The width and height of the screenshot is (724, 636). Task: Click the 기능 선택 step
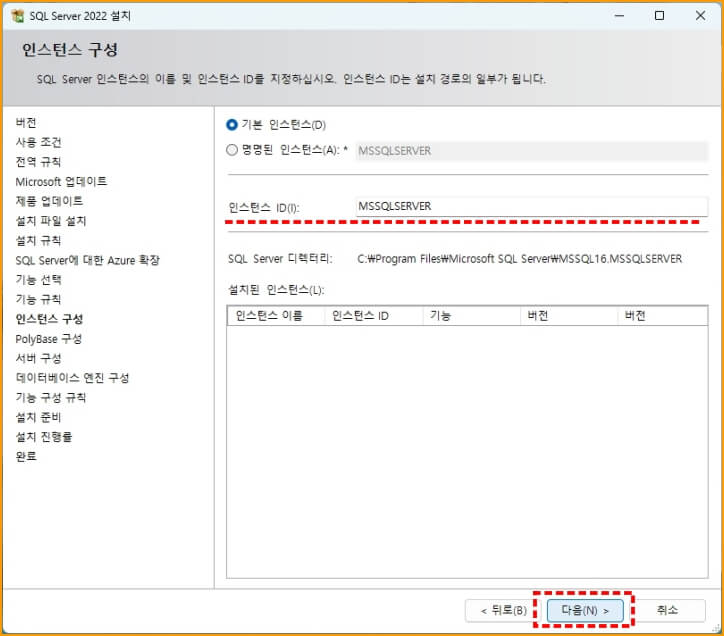pyautogui.click(x=38, y=280)
